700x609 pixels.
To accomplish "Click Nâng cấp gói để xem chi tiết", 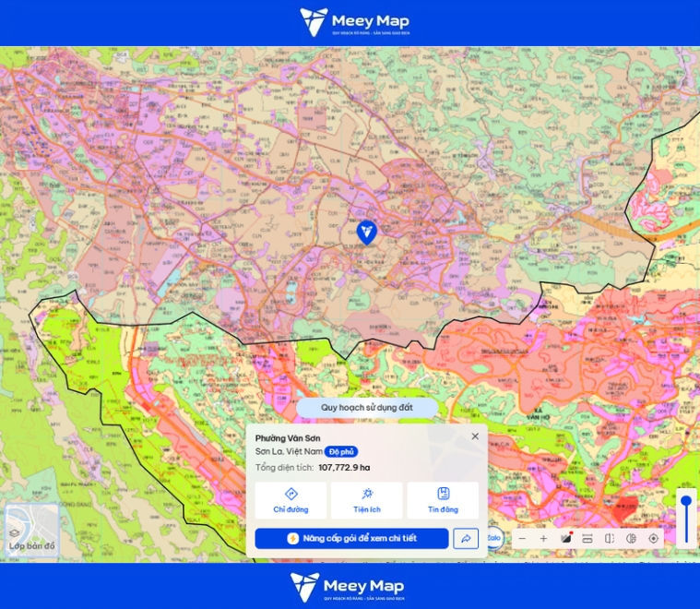I will coord(351,538).
